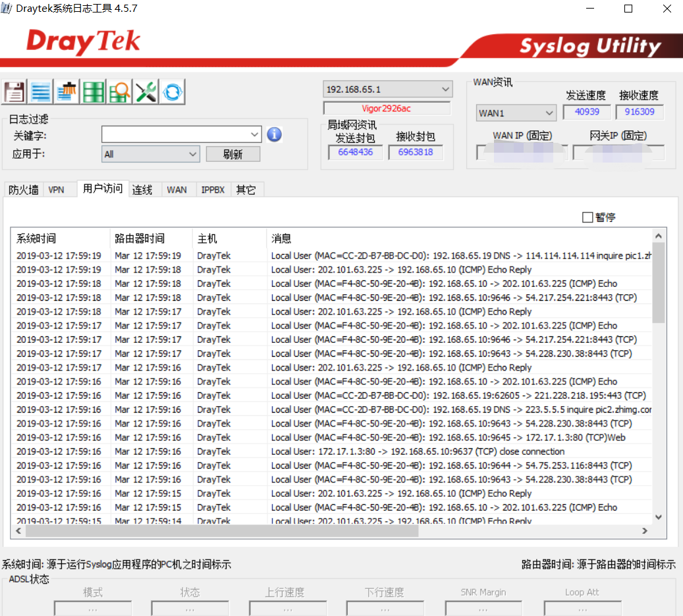Viewport: 683px width, 616px height.
Task: Click the 系统时间 column header
Action: pyautogui.click(x=60, y=238)
